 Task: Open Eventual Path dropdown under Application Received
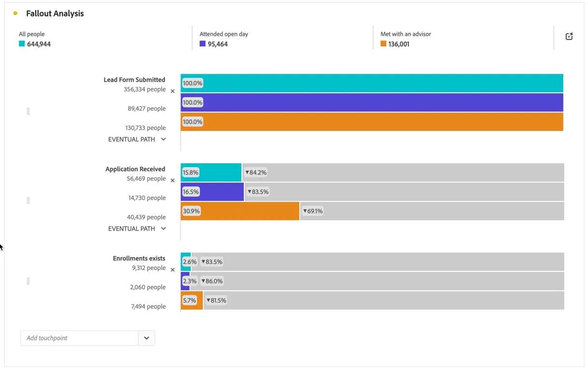[x=137, y=228]
